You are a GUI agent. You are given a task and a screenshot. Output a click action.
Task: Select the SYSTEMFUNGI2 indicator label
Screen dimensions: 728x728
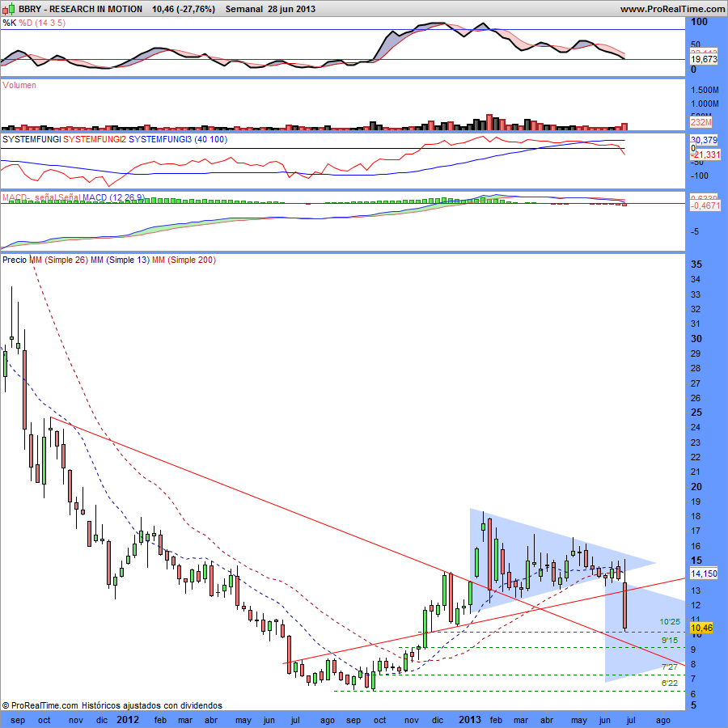[95, 139]
